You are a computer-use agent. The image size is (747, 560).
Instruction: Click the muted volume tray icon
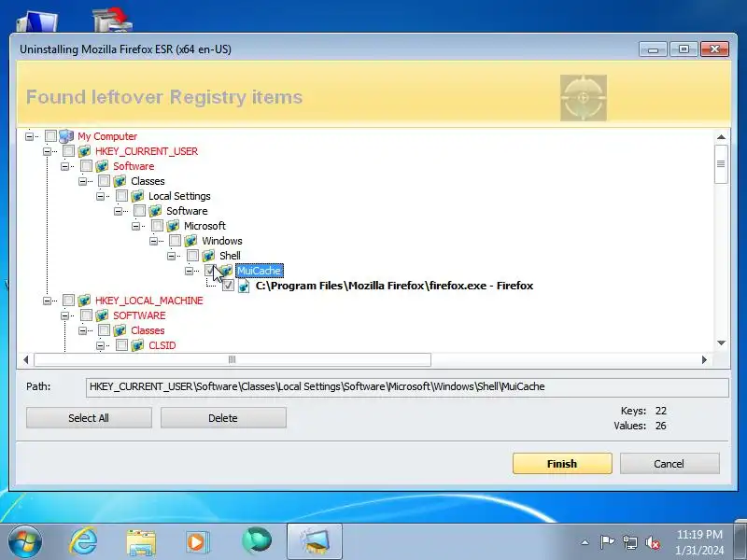[653, 542]
